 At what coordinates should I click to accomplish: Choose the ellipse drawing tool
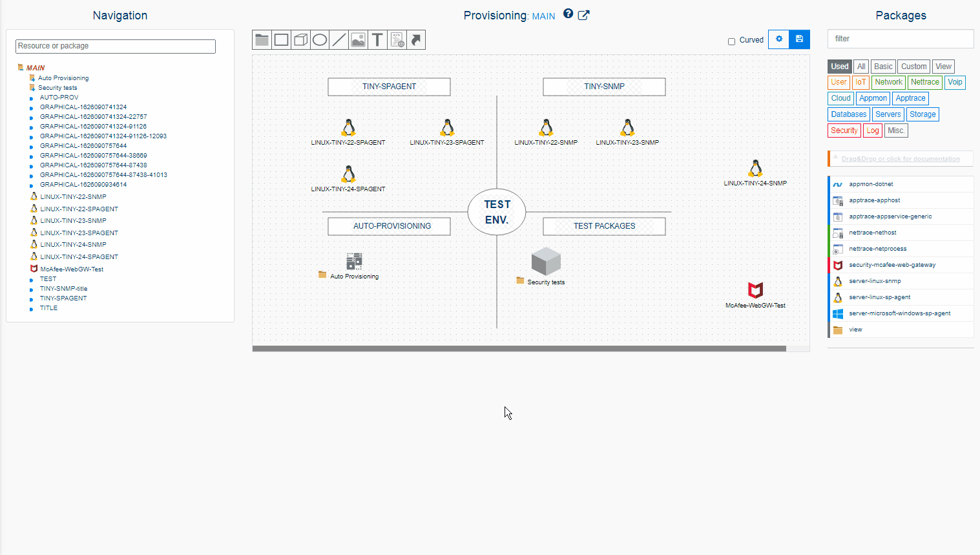tap(320, 40)
